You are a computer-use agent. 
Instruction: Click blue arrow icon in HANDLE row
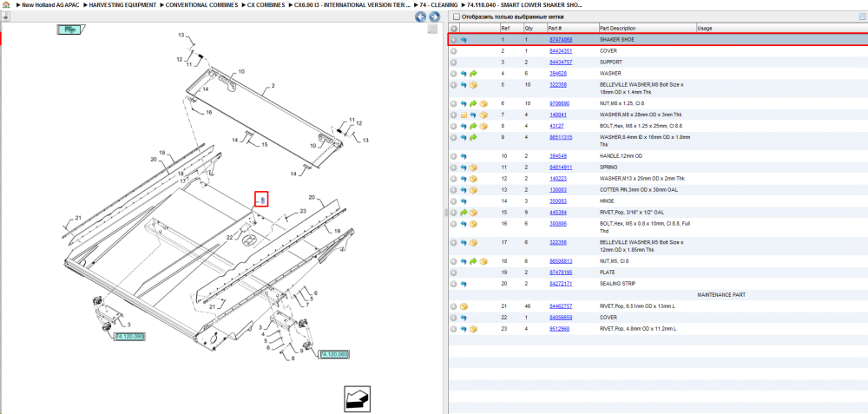(464, 156)
